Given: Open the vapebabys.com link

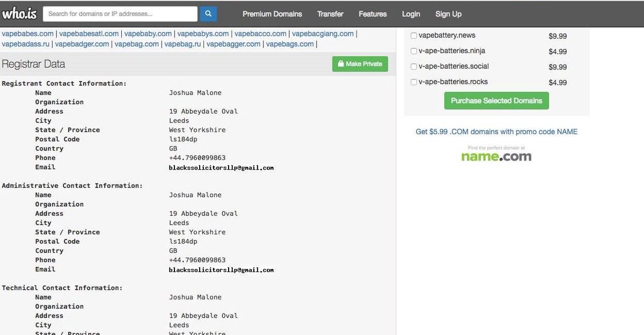Looking at the screenshot, I should (203, 33).
